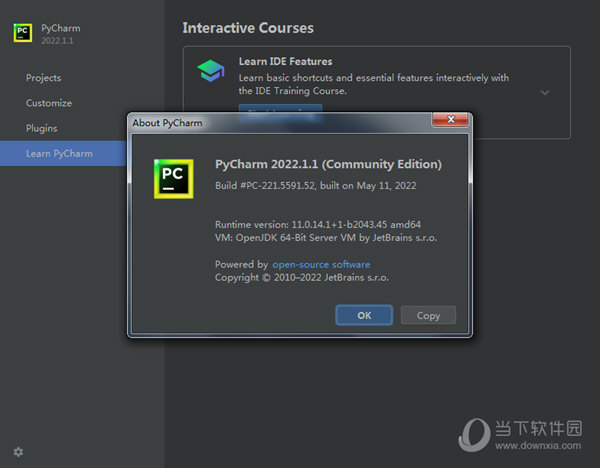The height and width of the screenshot is (468, 600).
Task: Click the VM: OpenJDK 64-Bit Server line
Action: (326, 238)
